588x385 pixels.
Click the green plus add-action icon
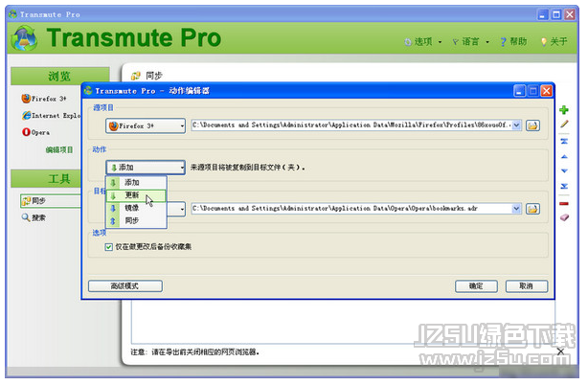click(x=564, y=110)
